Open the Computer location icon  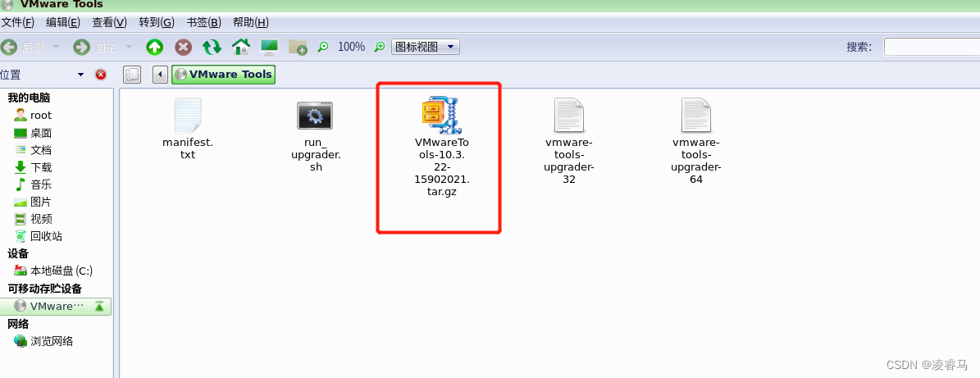tap(269, 47)
